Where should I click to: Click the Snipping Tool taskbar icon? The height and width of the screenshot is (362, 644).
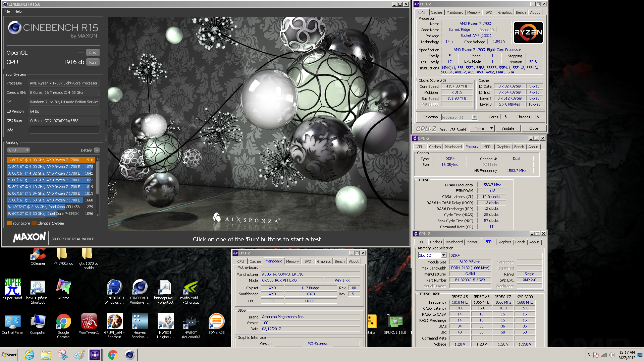coord(62,355)
